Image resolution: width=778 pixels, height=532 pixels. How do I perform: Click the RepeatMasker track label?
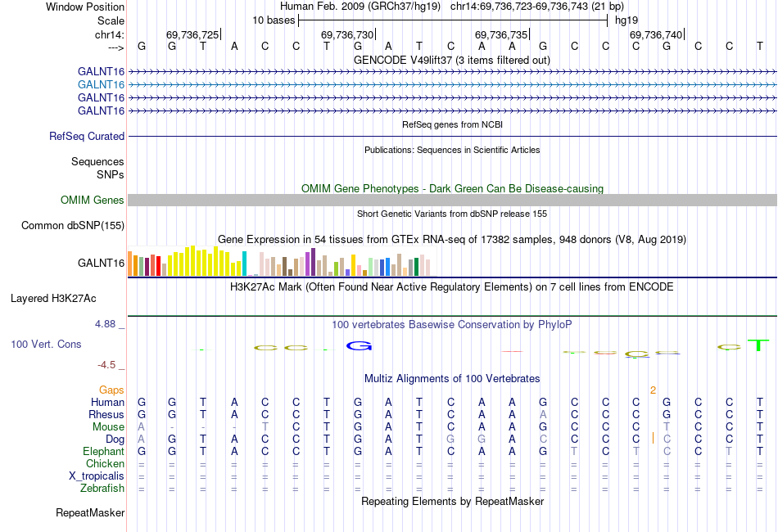90,512
